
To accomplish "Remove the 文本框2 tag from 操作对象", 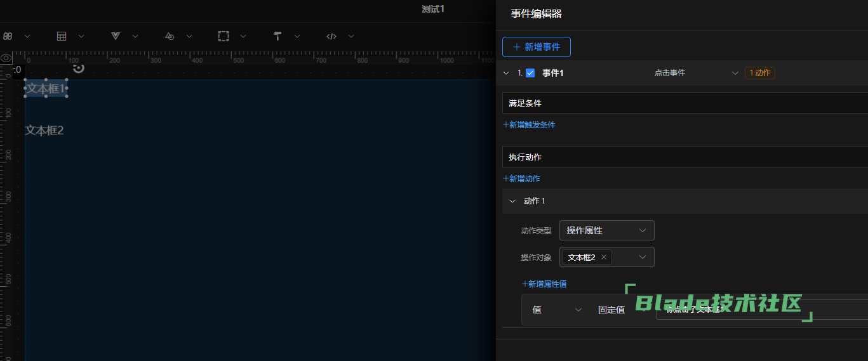I will (604, 257).
